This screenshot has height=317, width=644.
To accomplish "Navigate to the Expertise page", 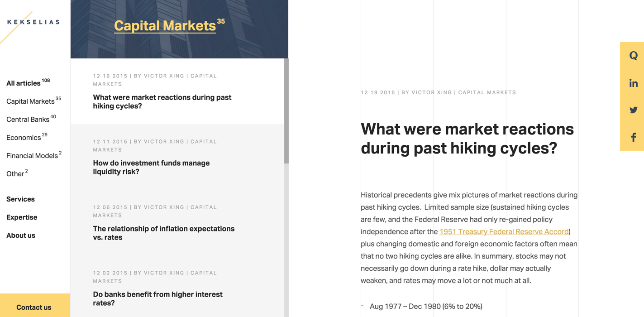I will (22, 217).
